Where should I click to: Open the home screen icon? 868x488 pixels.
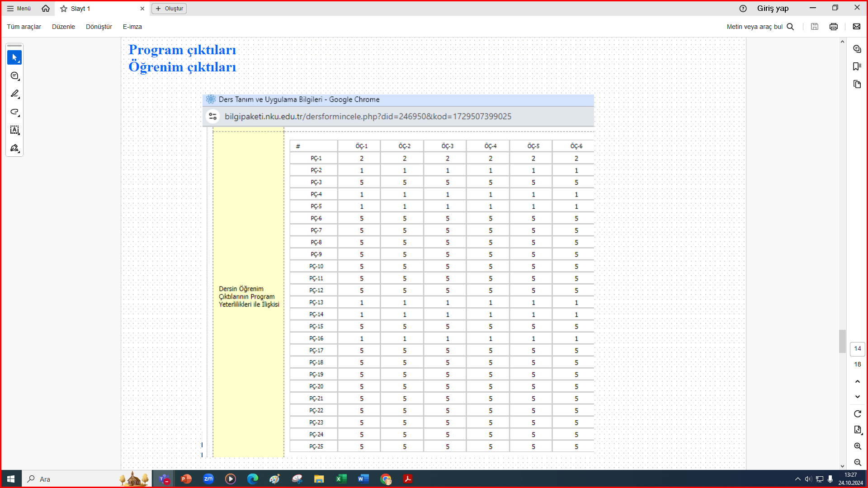click(46, 9)
